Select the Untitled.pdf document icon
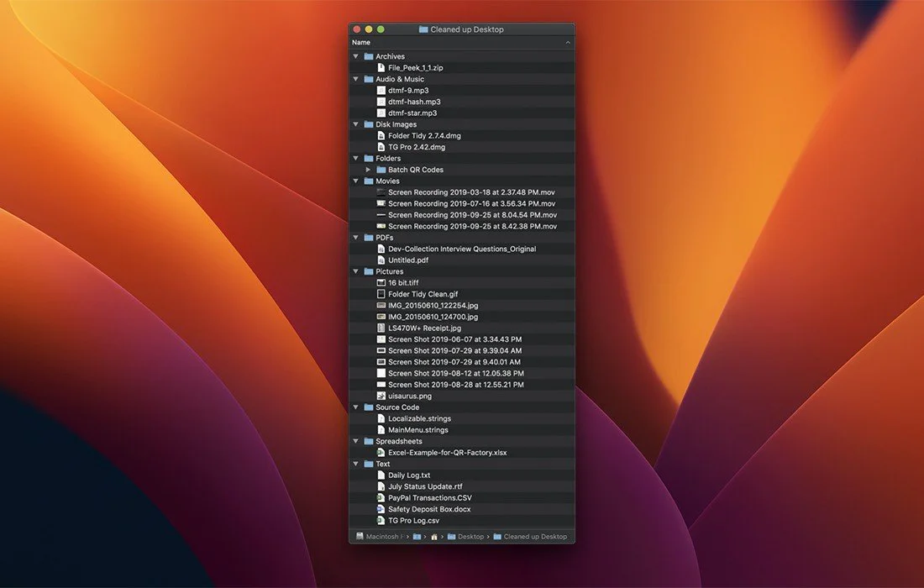The image size is (924, 588). pyautogui.click(x=381, y=260)
